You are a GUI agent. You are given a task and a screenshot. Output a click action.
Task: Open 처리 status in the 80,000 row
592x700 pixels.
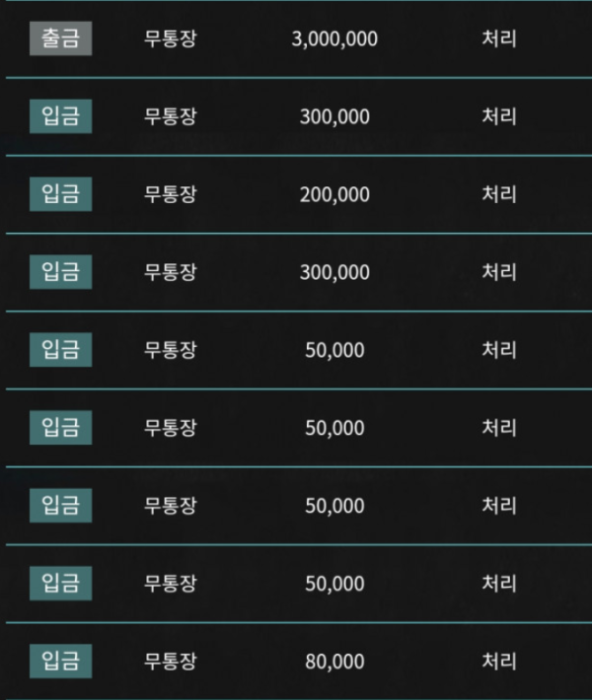pyautogui.click(x=498, y=661)
